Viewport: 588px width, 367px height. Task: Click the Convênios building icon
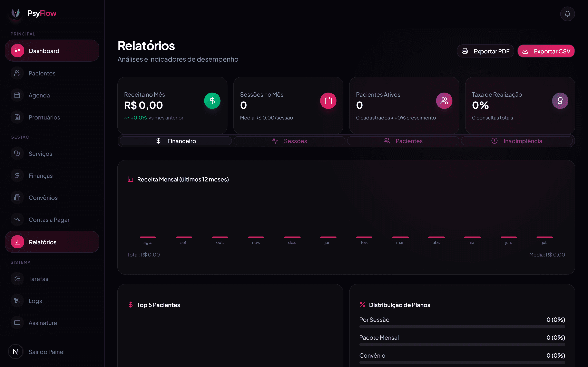[x=17, y=198]
